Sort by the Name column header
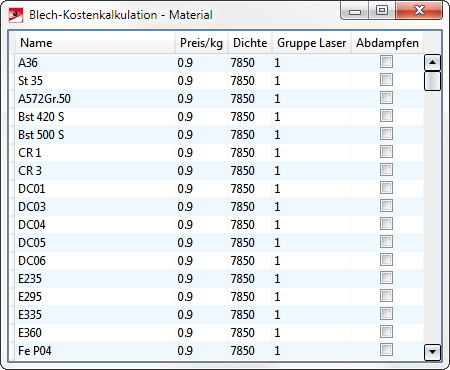 click(x=95, y=43)
